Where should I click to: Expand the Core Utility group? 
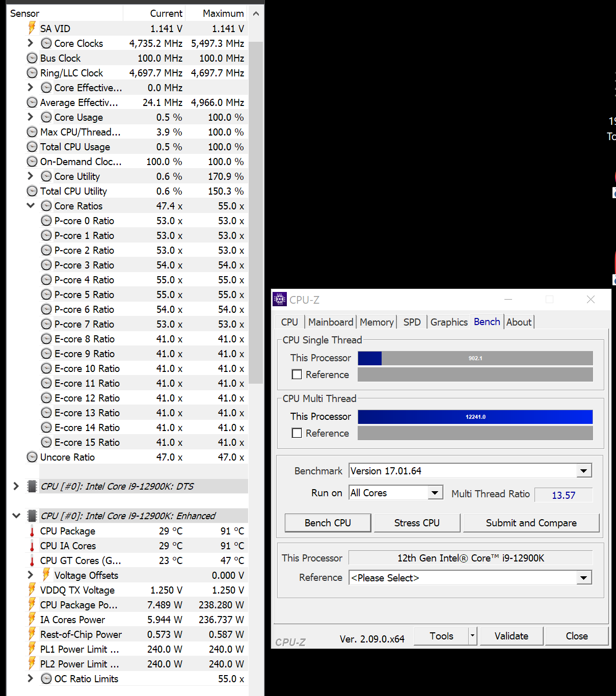pos(30,176)
